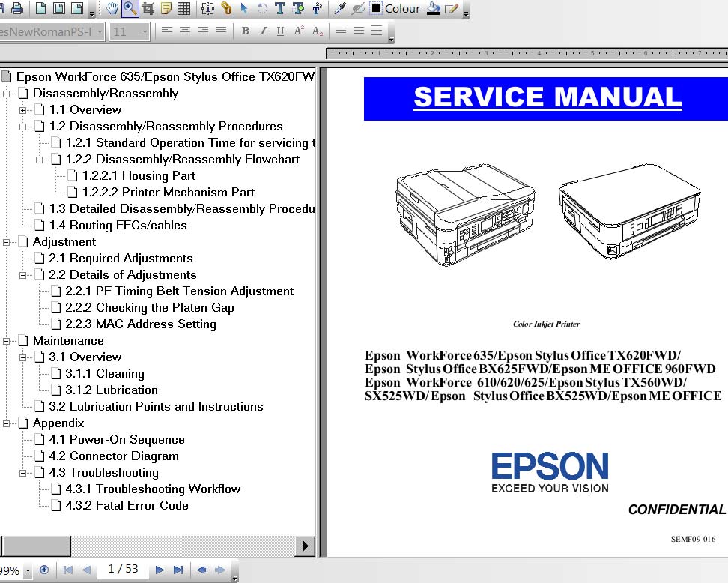Click the paint bucket fill icon
The height and width of the screenshot is (583, 728).
[433, 8]
